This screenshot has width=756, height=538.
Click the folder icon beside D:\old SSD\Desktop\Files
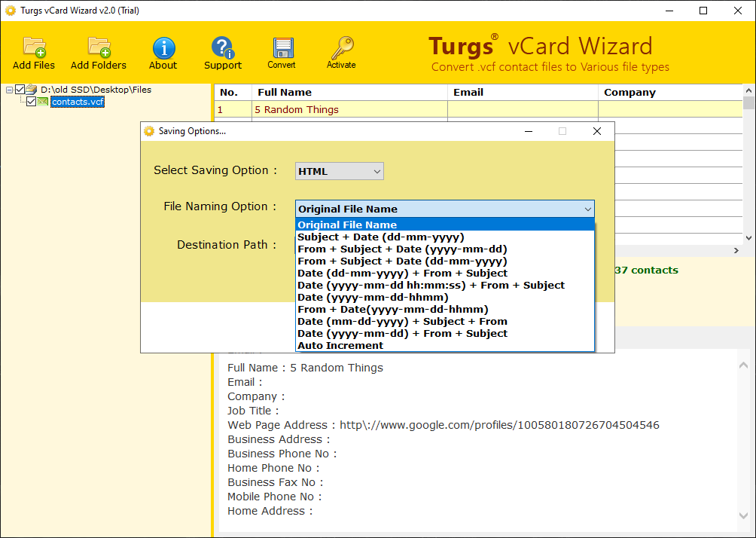32,89
